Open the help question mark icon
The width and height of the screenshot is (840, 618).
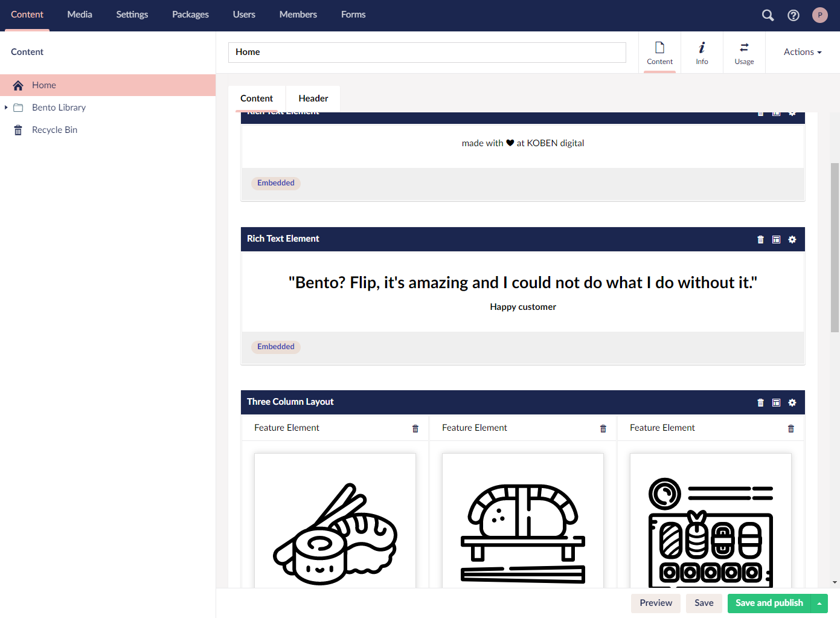[794, 15]
